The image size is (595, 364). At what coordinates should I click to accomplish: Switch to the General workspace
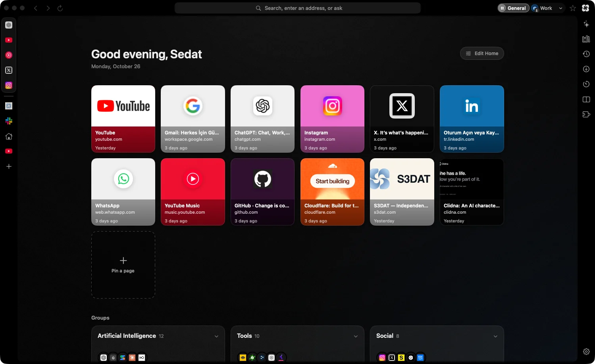[514, 8]
